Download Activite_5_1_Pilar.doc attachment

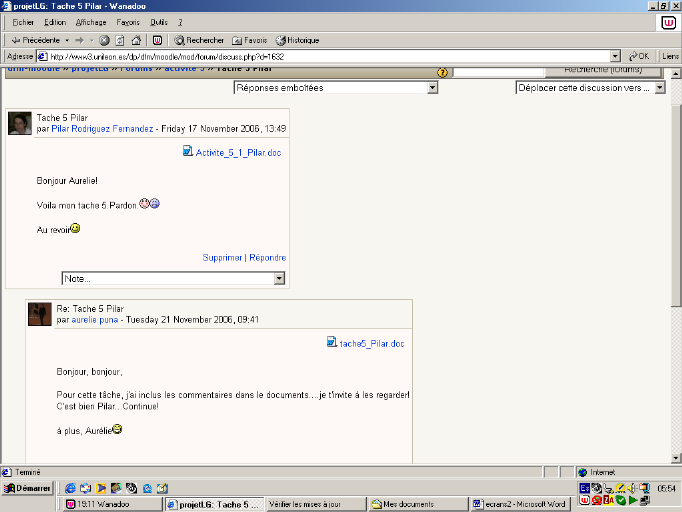coord(238,152)
